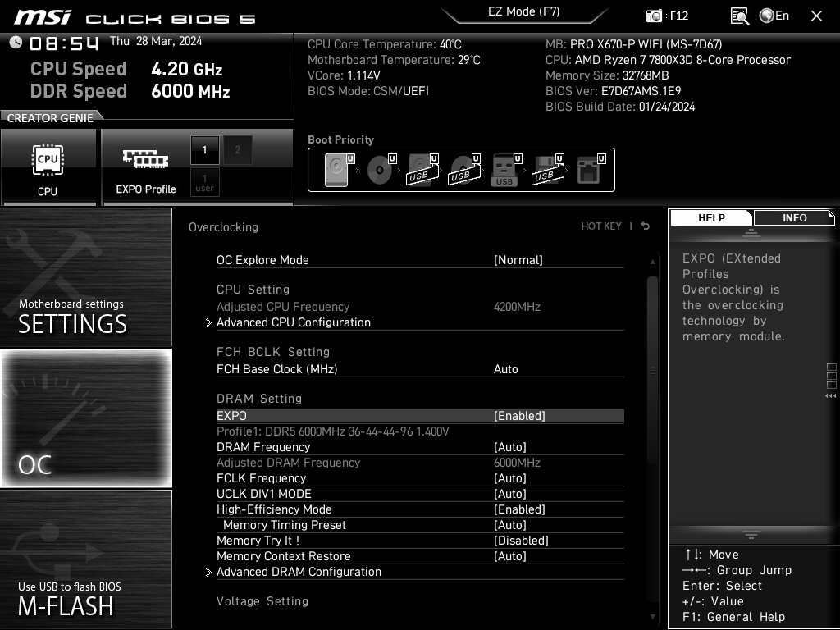This screenshot has height=630, width=840.
Task: Select EXPO profile 1 button
Action: tap(204, 150)
